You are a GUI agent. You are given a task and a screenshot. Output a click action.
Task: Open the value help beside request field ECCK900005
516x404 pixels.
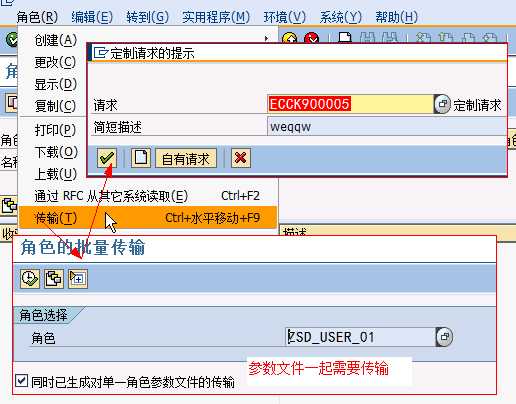(442, 104)
